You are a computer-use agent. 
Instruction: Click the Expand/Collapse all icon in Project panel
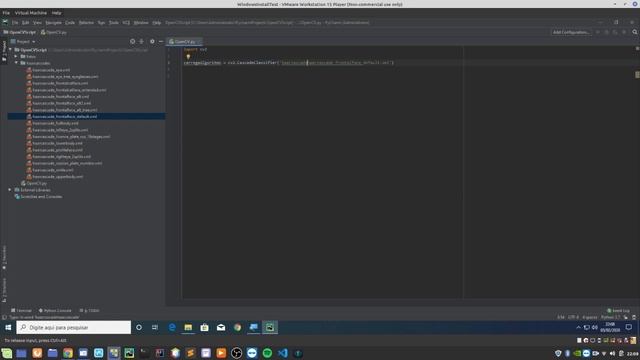142,41
